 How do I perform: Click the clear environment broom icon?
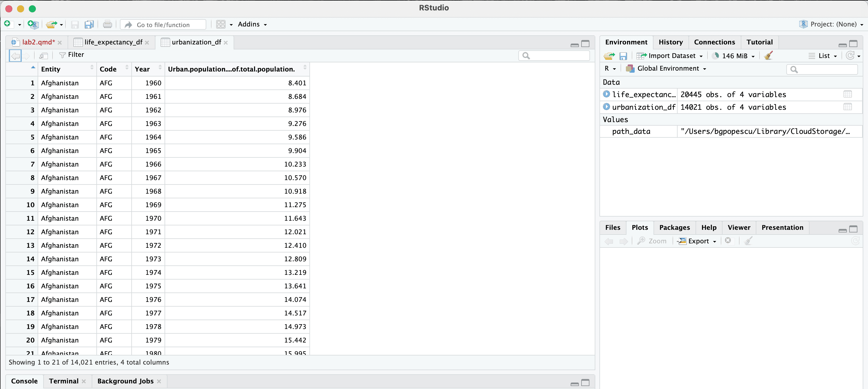[x=768, y=56]
